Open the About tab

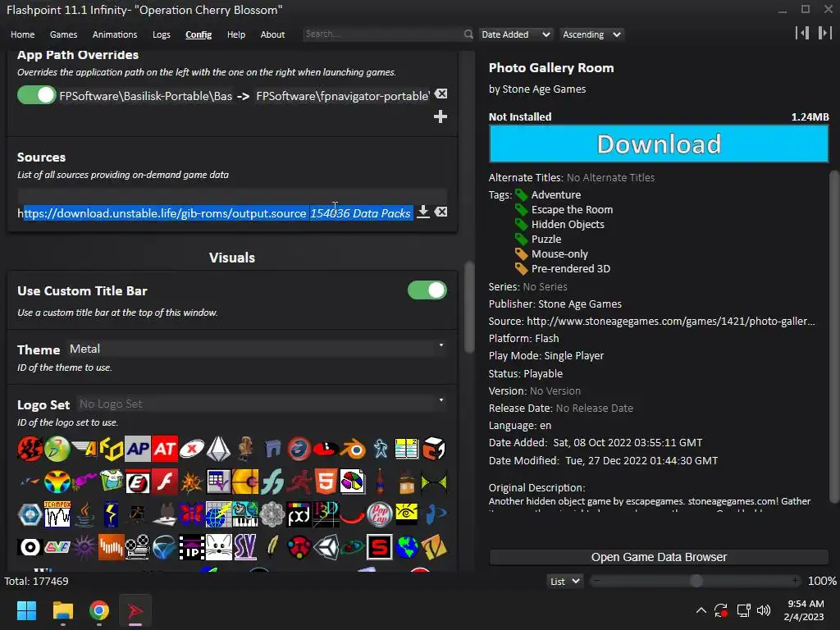tap(272, 34)
